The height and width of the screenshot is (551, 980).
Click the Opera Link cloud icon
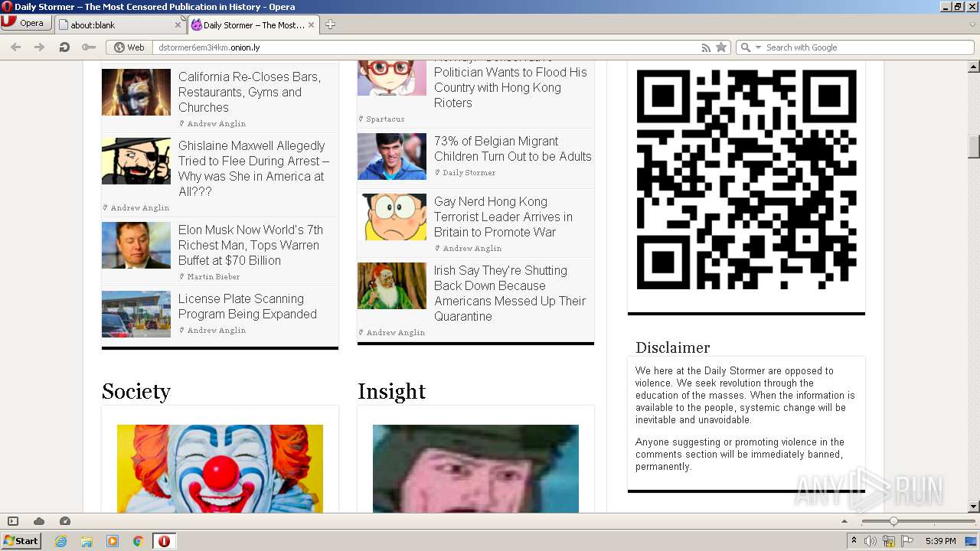tap(39, 521)
